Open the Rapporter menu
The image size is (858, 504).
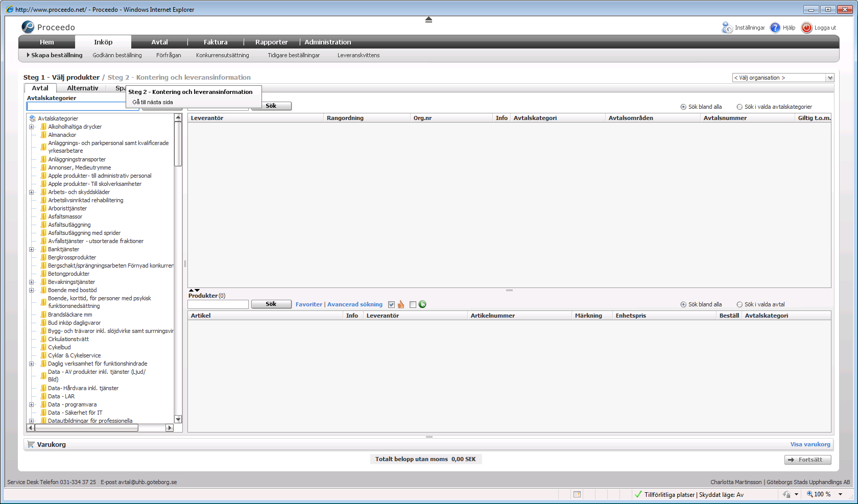pyautogui.click(x=271, y=42)
